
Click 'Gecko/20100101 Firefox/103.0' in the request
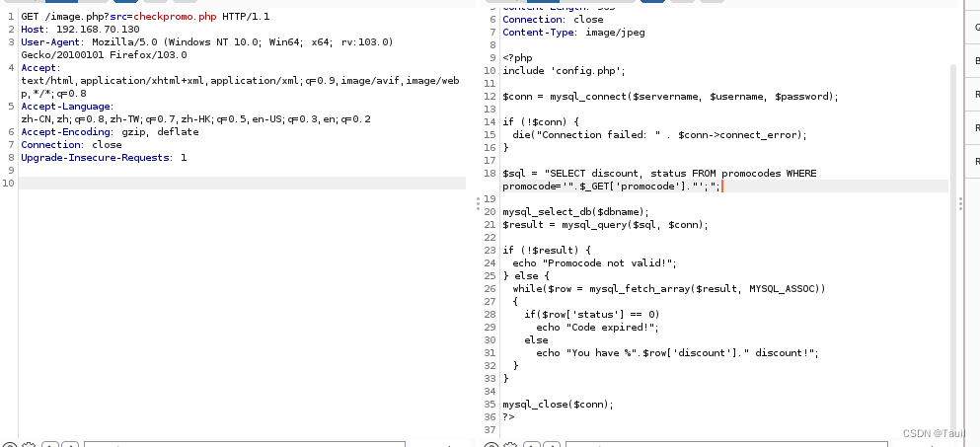[104, 55]
